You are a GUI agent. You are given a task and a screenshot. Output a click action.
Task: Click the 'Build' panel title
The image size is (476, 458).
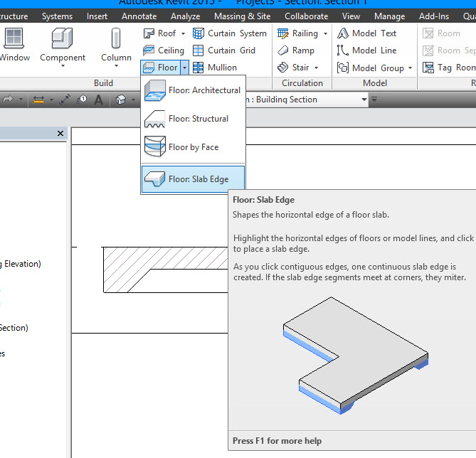point(103,83)
